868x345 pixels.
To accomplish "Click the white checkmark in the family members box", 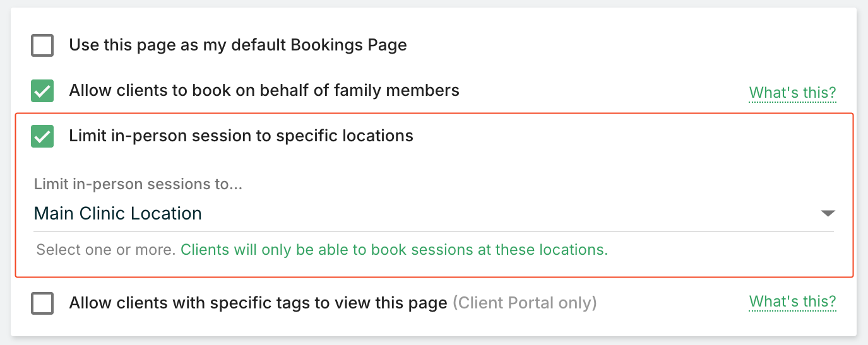I will tap(42, 92).
